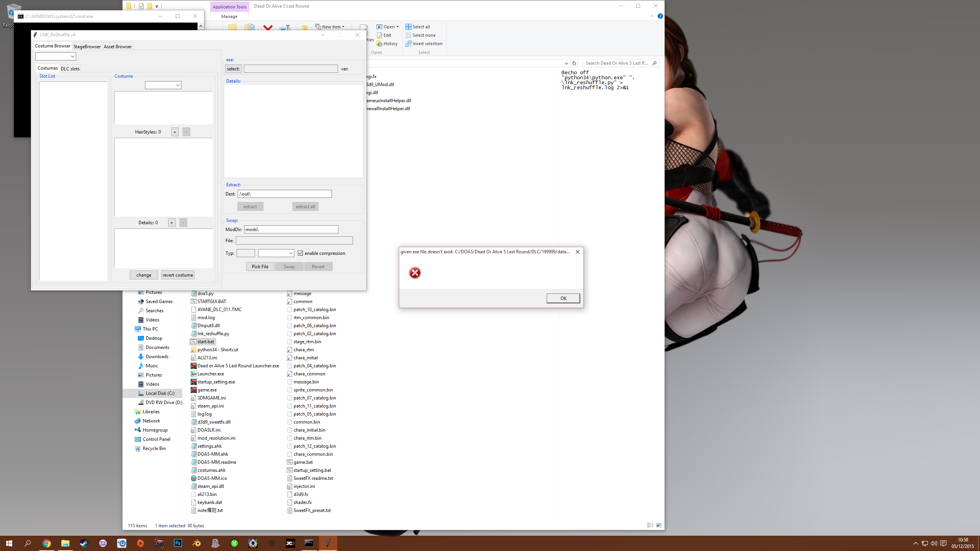Open Steam from the taskbar

84,543
